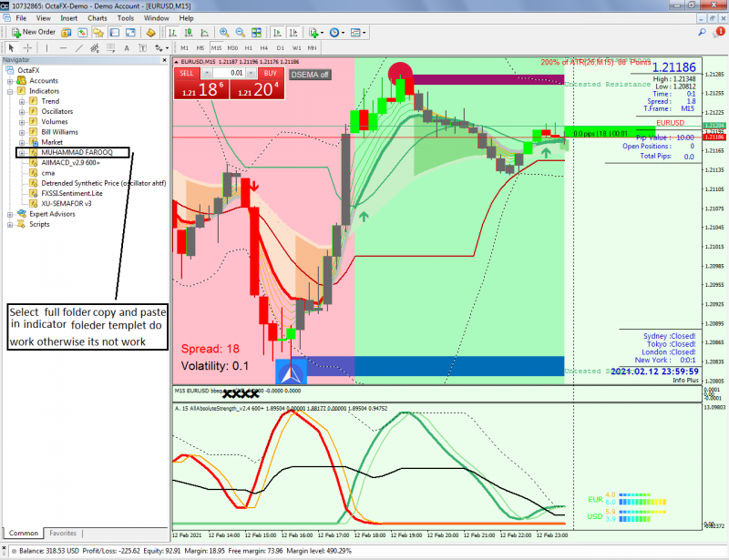
Task: Open the periods dropdown arrow
Action: tap(344, 33)
